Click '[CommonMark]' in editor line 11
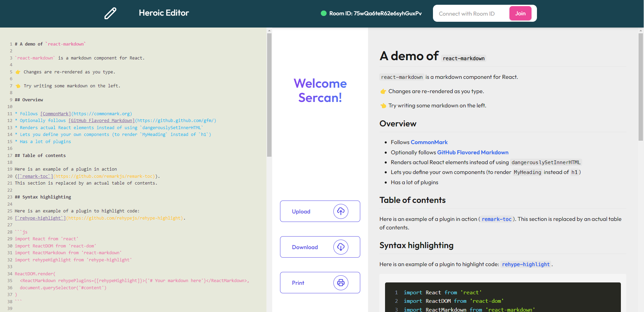This screenshot has height=312, width=644. [x=55, y=114]
